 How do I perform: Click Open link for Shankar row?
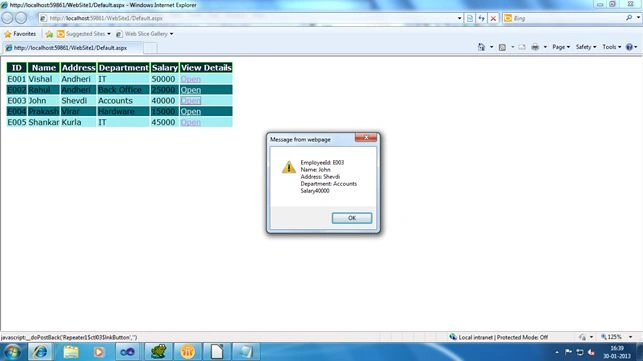(x=191, y=122)
